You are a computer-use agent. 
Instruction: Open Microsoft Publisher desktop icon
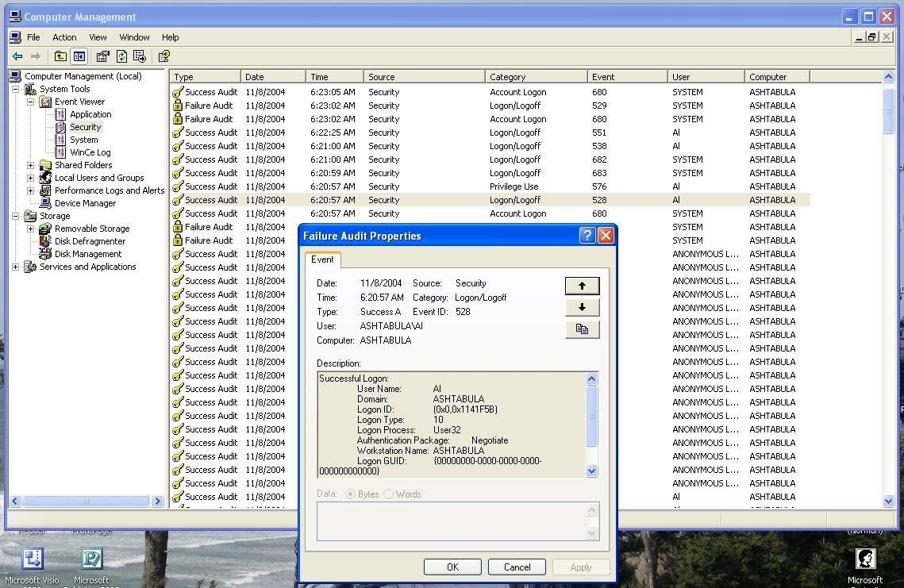(91, 566)
